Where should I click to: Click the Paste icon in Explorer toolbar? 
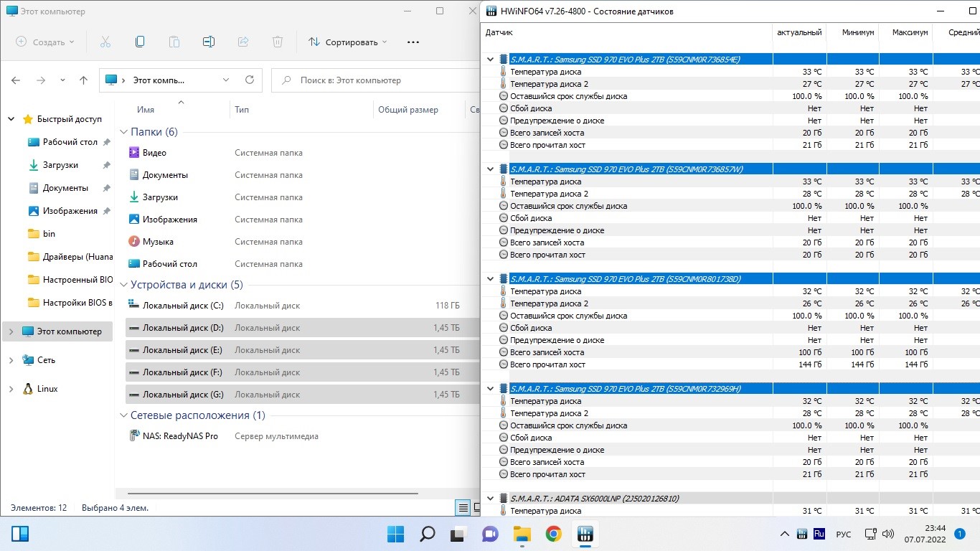(174, 42)
